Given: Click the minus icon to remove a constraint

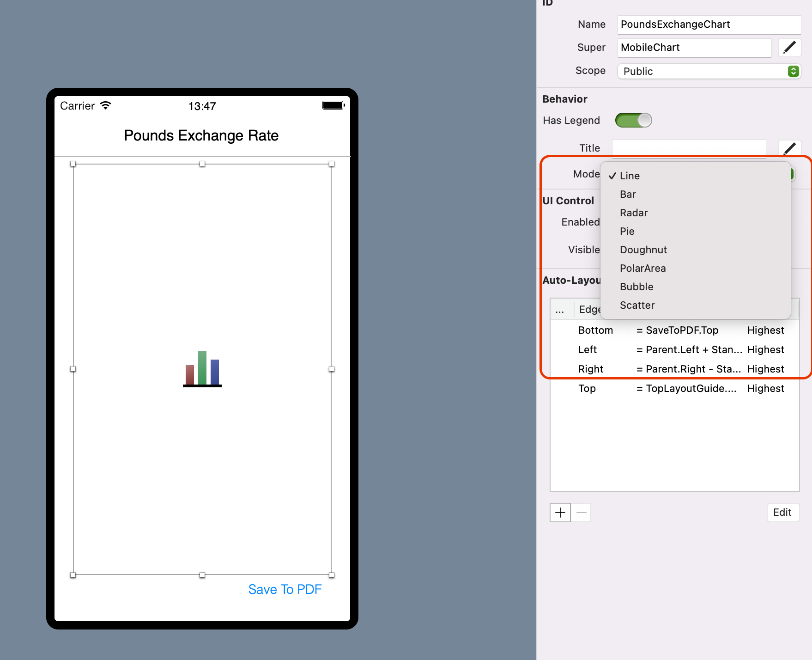Looking at the screenshot, I should click(x=581, y=512).
